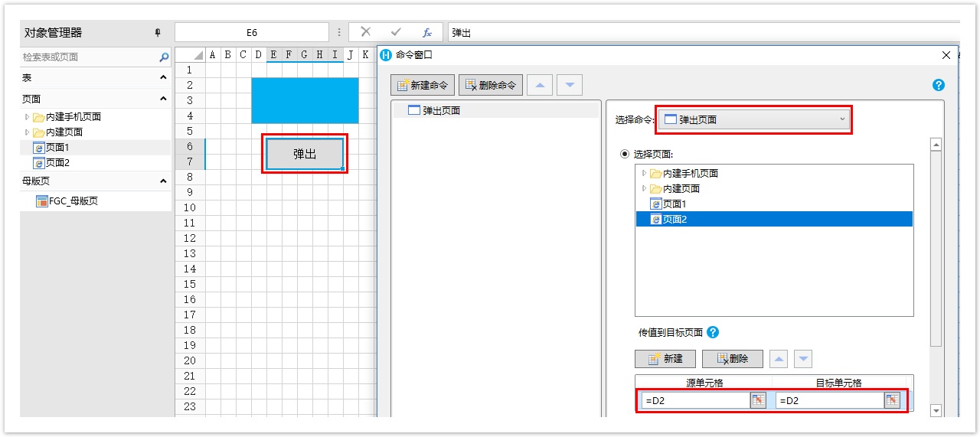Select 页面1 in the command window page list
This screenshot has width=980, height=437.
coord(674,204)
